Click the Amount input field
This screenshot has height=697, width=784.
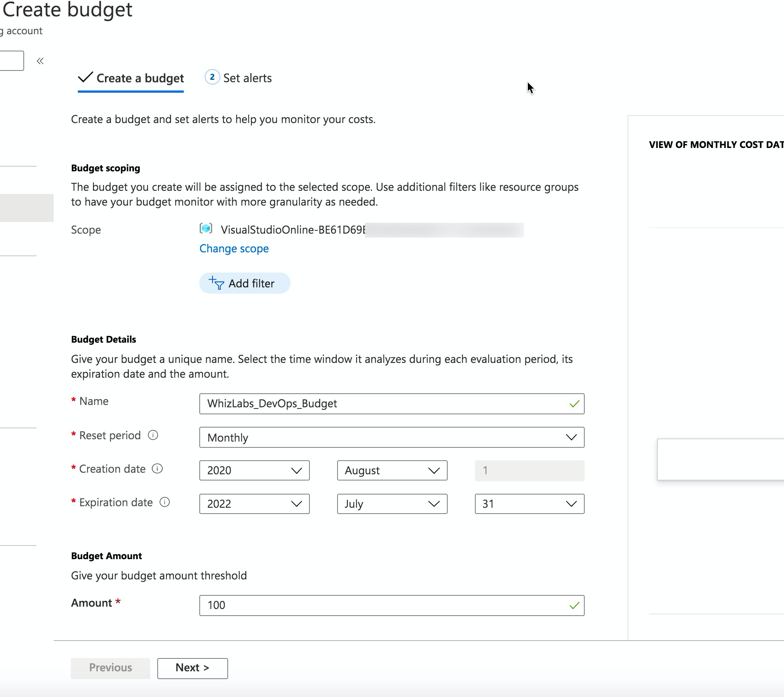point(392,605)
